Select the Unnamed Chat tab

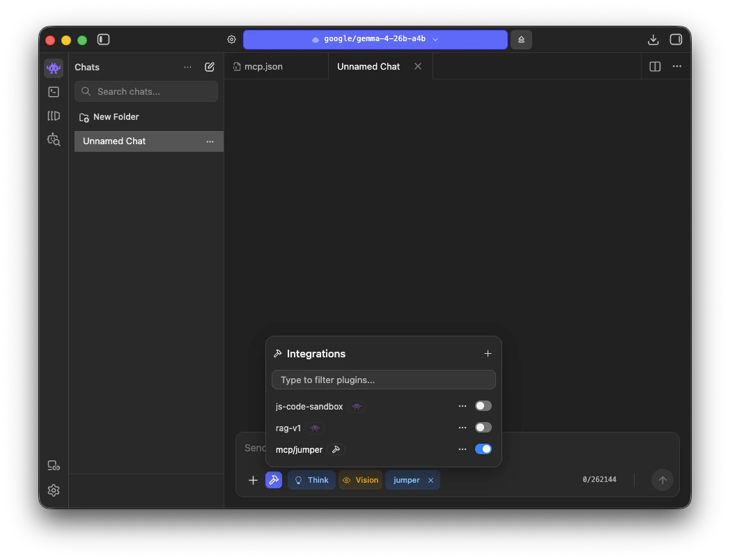pyautogui.click(x=368, y=66)
